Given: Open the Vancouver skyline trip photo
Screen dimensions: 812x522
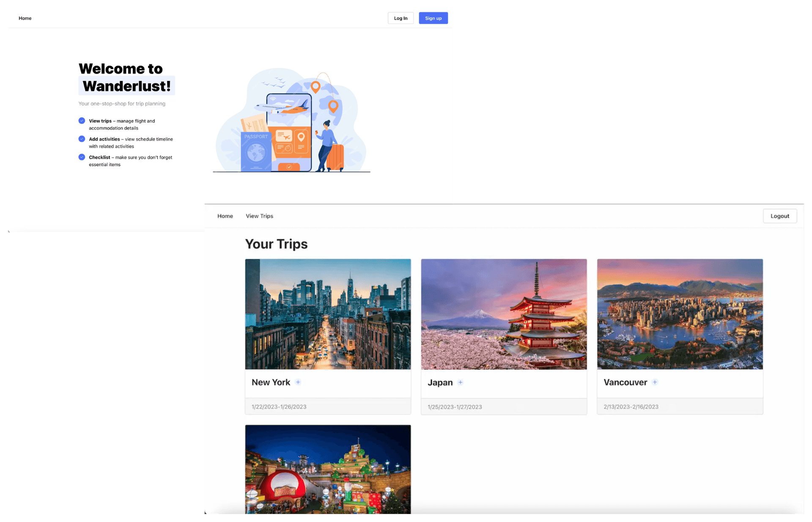Looking at the screenshot, I should tap(680, 314).
